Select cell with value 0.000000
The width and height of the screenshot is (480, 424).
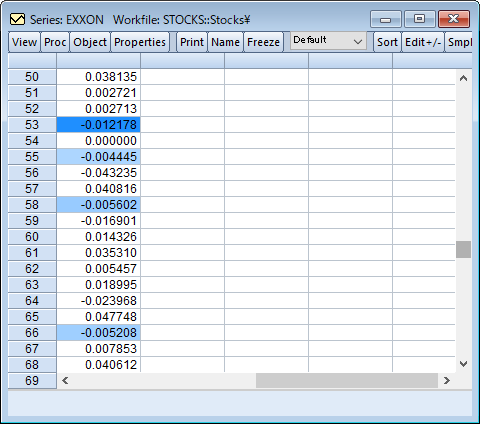[99, 141]
